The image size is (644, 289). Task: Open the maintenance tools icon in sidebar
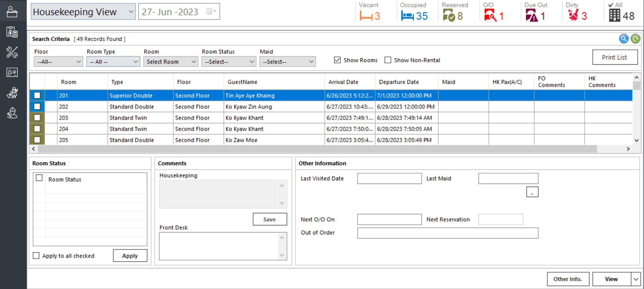(x=12, y=52)
